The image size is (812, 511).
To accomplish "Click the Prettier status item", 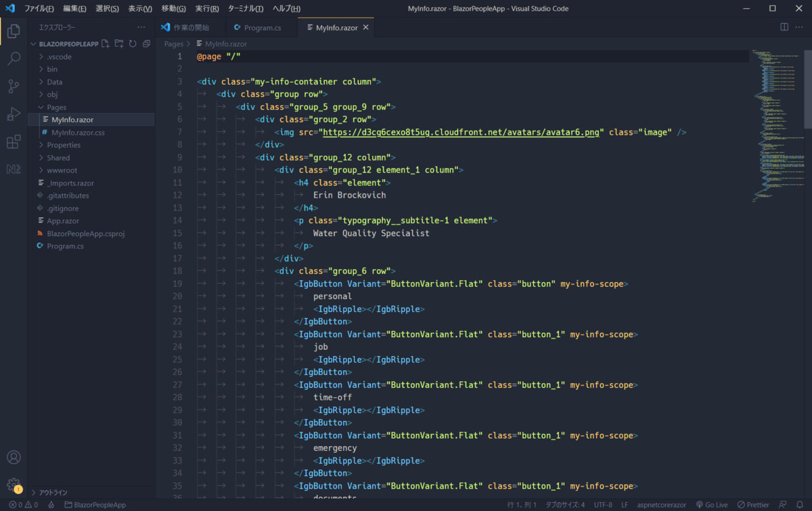I will click(753, 505).
